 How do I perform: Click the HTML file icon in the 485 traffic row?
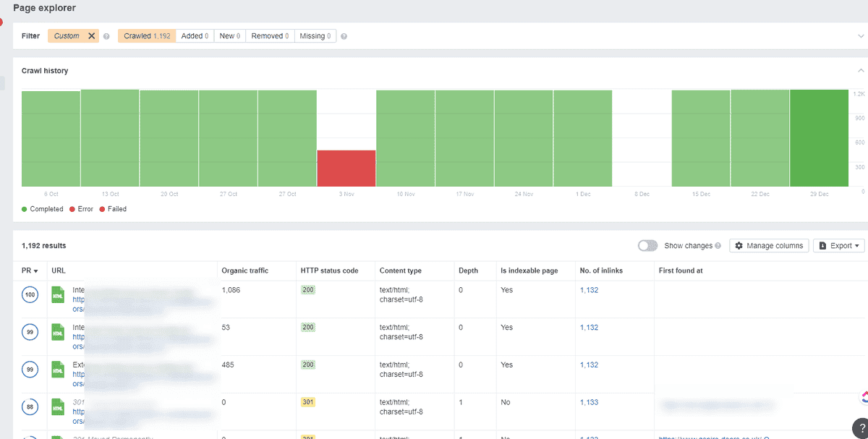point(58,369)
